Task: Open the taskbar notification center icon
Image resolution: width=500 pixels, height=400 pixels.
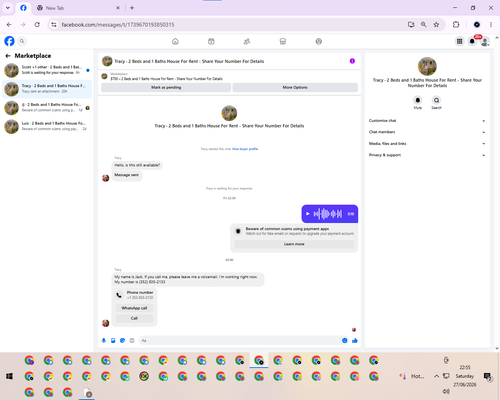Action: pos(487,376)
